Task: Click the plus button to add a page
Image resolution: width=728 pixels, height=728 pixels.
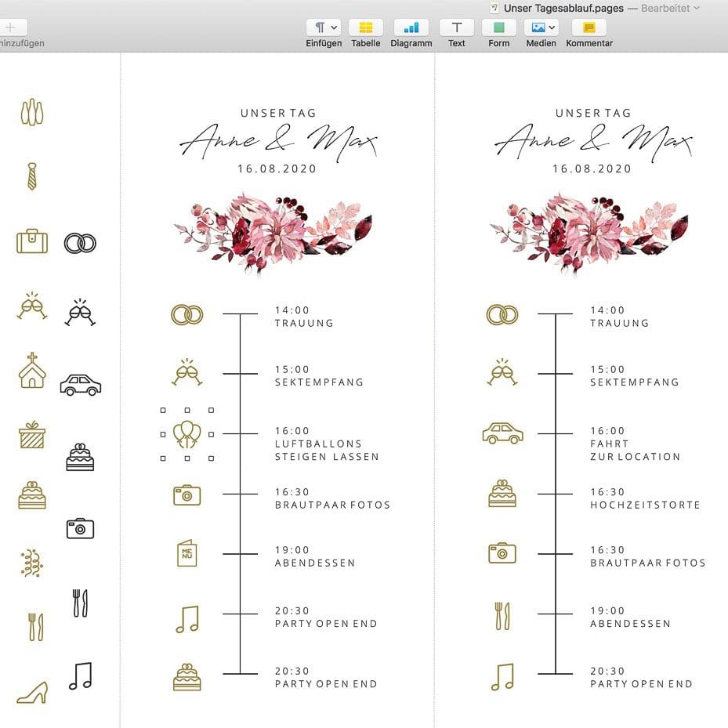Action: [x=11, y=27]
